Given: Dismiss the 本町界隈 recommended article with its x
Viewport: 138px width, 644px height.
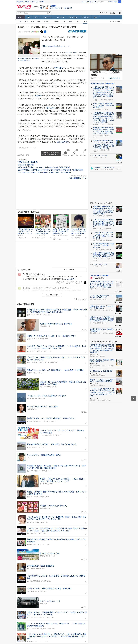Looking at the screenshot, I should (50, 238).
